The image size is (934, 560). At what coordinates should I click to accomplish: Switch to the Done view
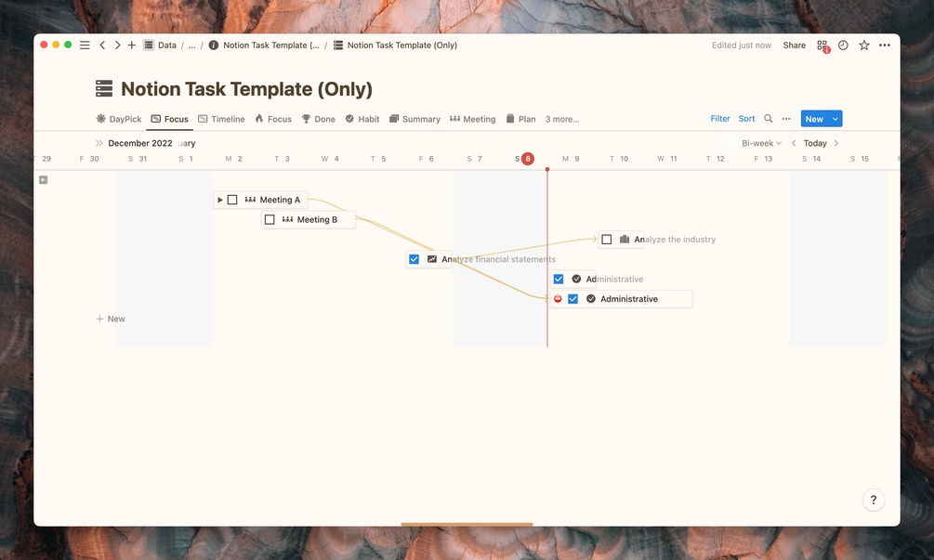(318, 119)
